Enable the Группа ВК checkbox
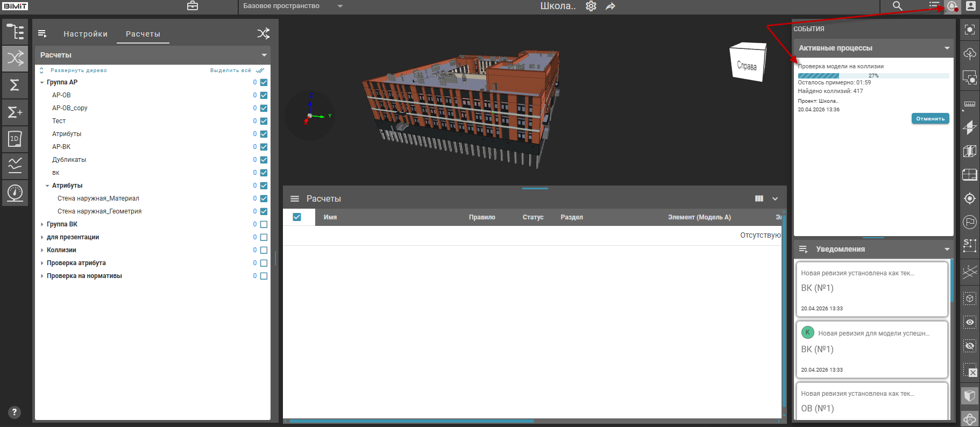This screenshot has height=427, width=980. click(x=264, y=224)
